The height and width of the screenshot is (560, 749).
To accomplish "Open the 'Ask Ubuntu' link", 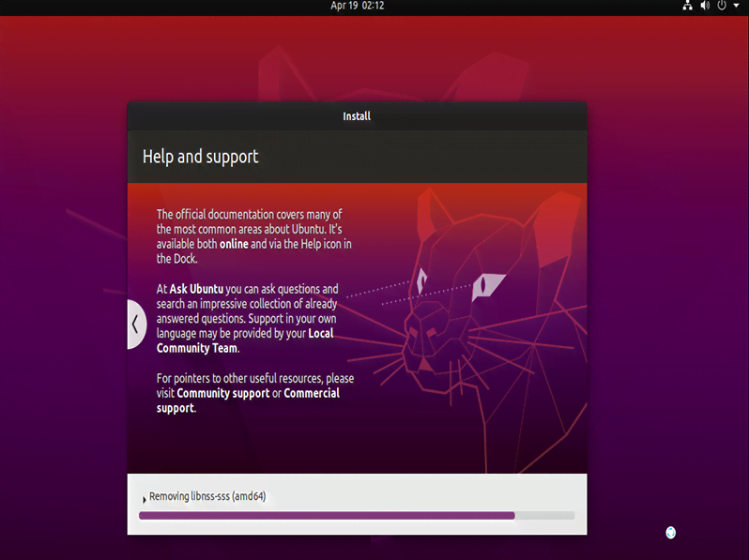I will 196,289.
